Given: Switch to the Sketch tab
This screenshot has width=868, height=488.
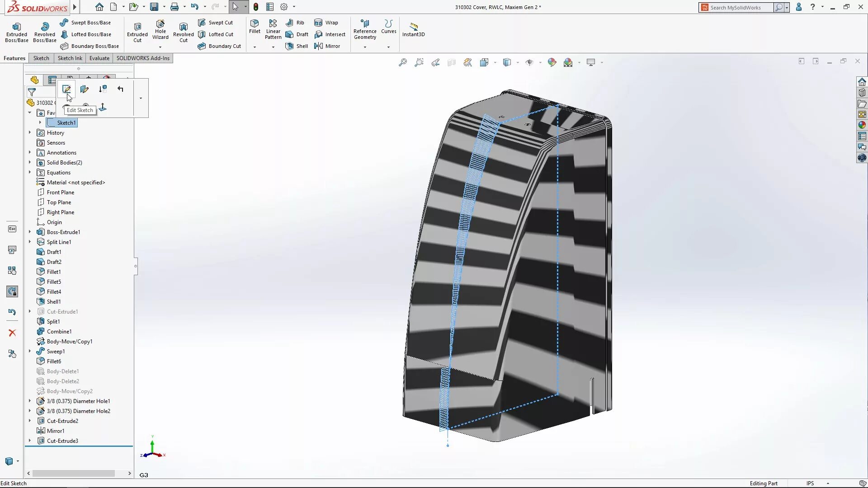Looking at the screenshot, I should [x=41, y=58].
